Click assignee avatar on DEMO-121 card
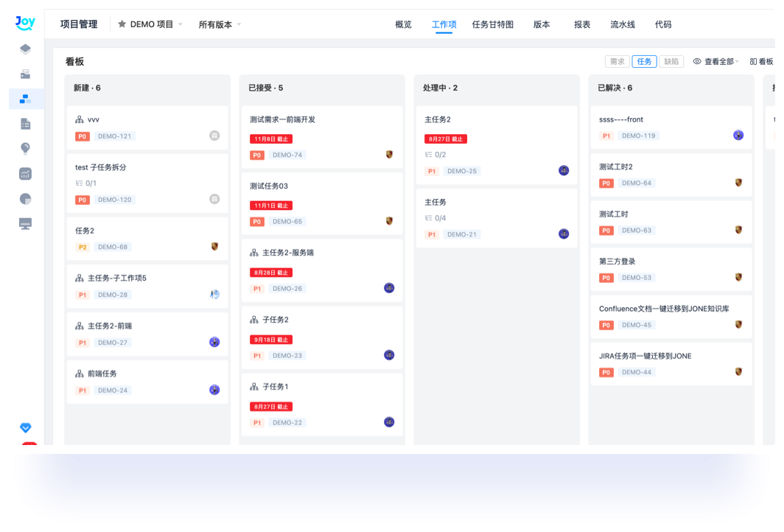The width and height of the screenshot is (784, 532). 214,136
